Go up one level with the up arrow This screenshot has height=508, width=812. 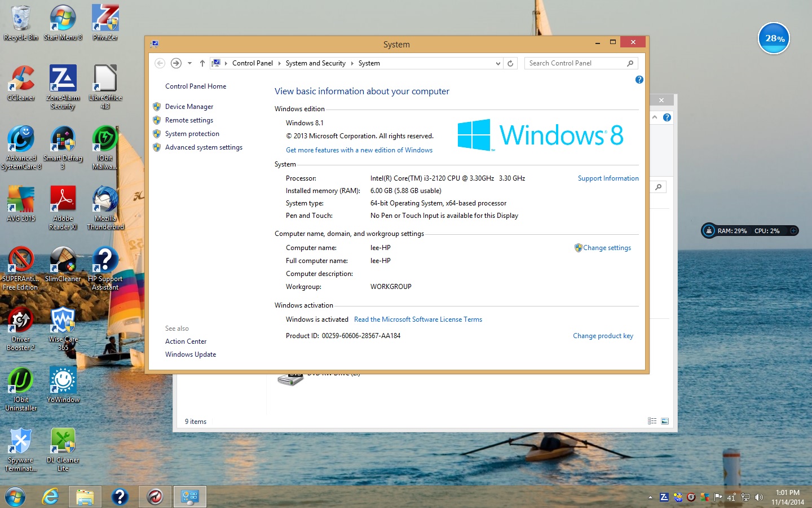click(x=202, y=63)
